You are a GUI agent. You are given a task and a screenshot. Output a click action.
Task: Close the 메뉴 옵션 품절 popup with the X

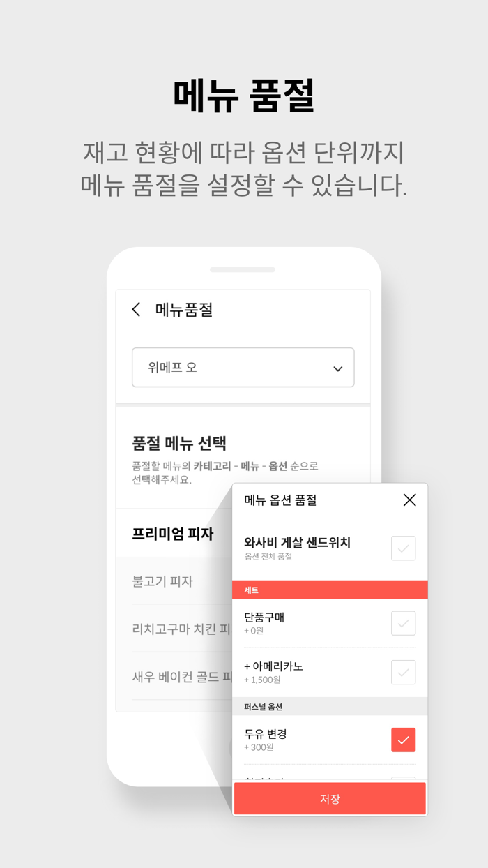tap(409, 500)
